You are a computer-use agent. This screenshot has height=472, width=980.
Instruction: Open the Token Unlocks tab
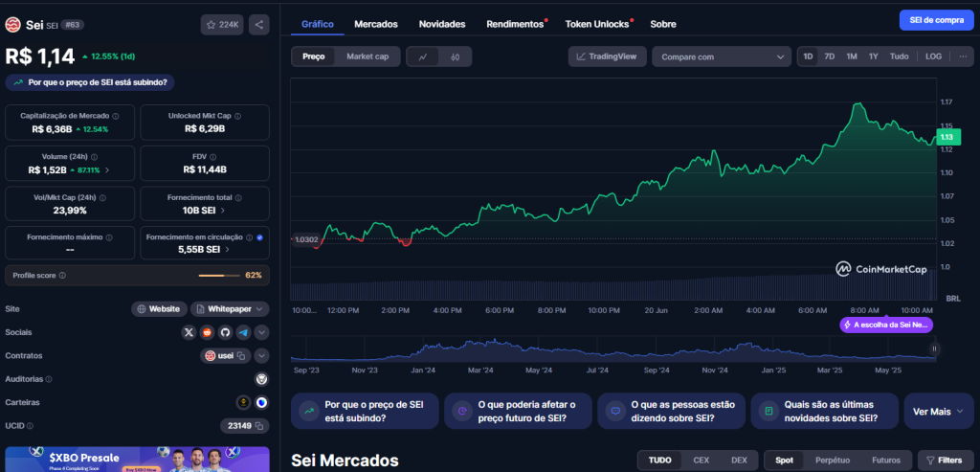click(597, 24)
